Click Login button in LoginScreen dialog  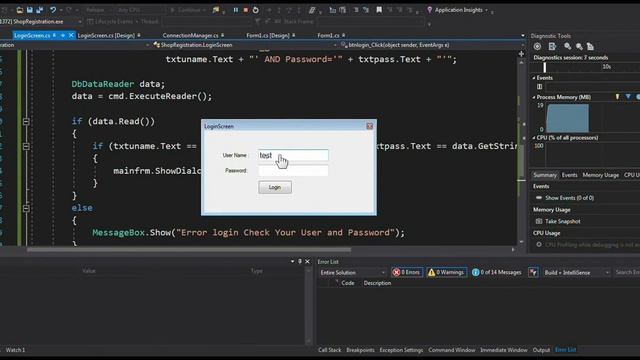[x=275, y=187]
